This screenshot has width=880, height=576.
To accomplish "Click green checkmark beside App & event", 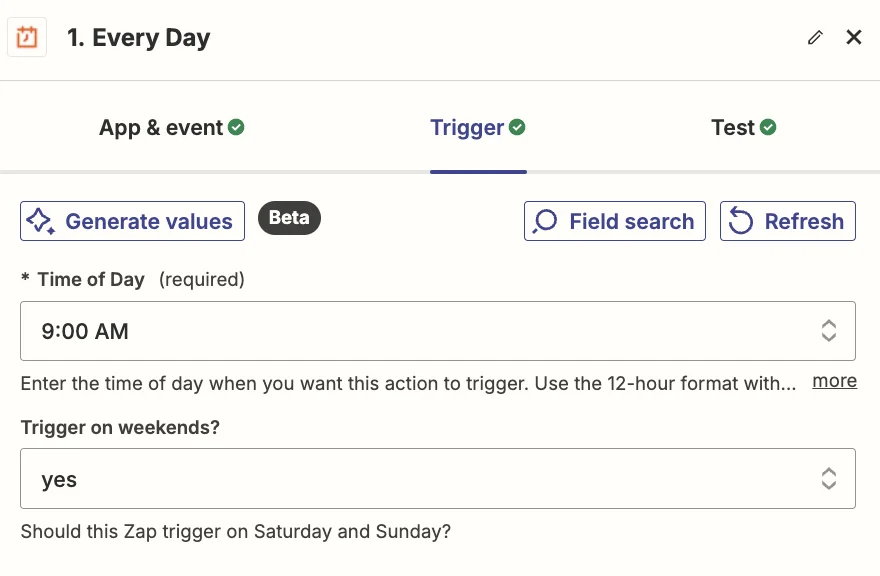I will click(x=236, y=127).
